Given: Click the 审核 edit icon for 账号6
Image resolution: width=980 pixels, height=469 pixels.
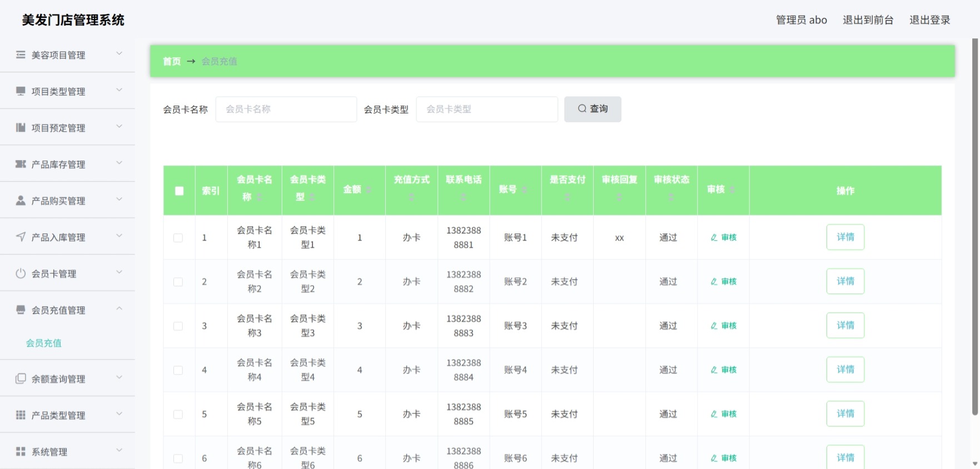Looking at the screenshot, I should click(714, 458).
